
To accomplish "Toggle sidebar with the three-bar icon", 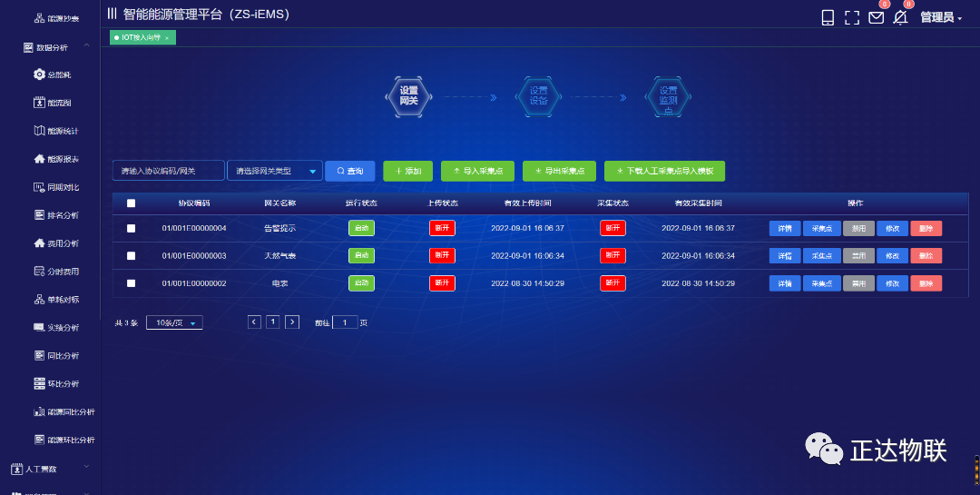I will [x=112, y=13].
